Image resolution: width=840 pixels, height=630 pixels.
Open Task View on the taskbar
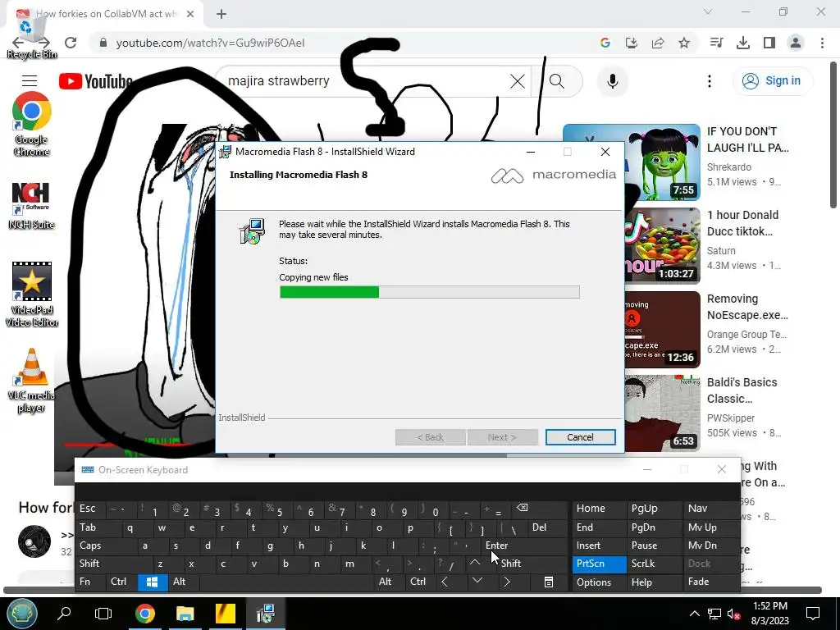coord(103,614)
